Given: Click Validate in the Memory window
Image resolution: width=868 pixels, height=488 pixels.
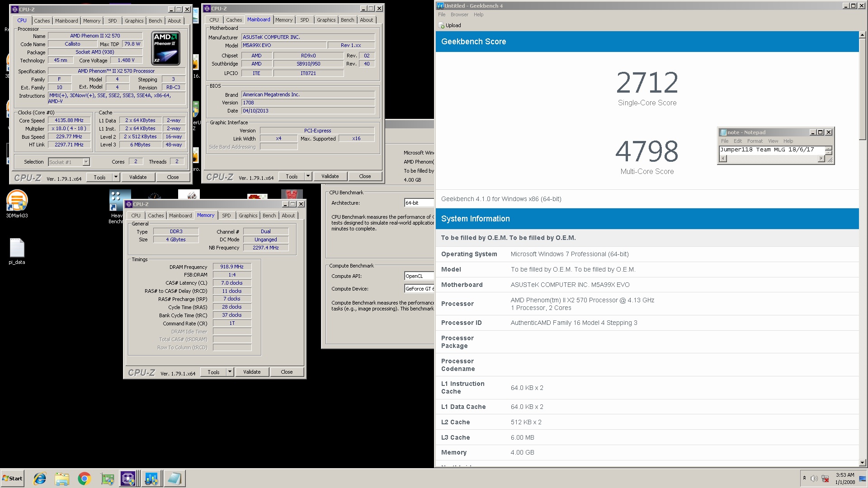Looking at the screenshot, I should [x=252, y=372].
